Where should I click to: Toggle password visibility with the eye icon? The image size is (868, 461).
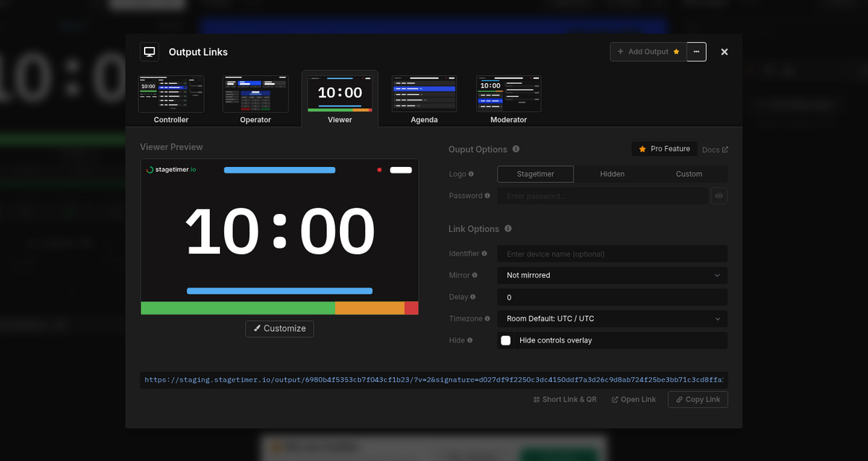[718, 196]
